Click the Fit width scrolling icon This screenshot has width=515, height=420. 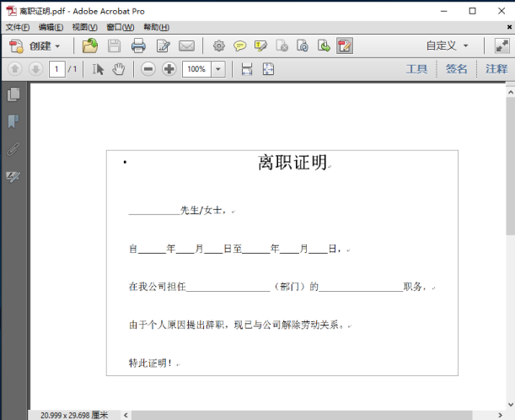coord(247,69)
